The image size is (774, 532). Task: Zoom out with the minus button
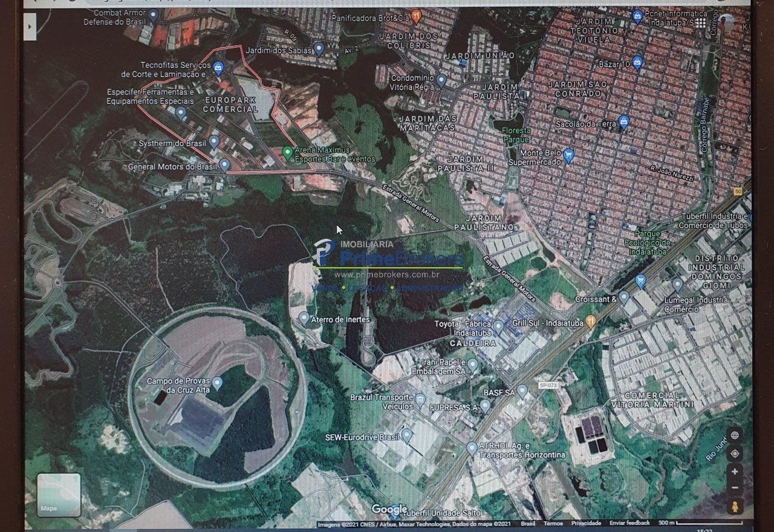[x=735, y=488]
